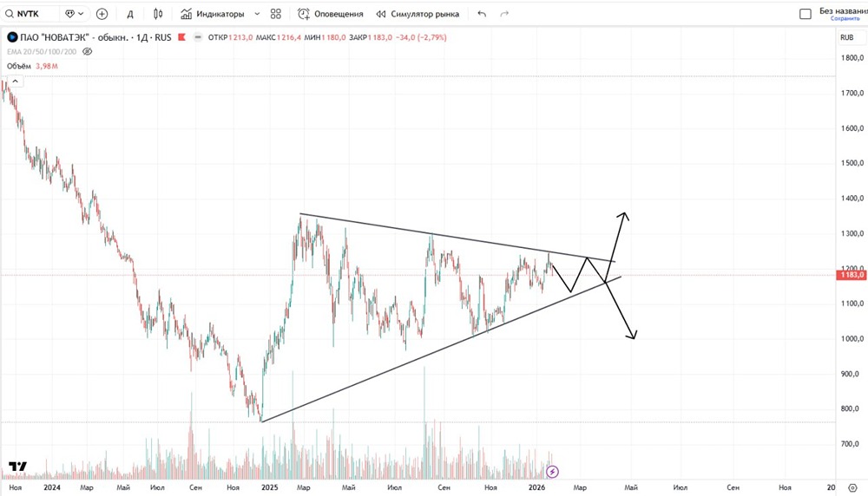Click the Сохранить save link

845,19
